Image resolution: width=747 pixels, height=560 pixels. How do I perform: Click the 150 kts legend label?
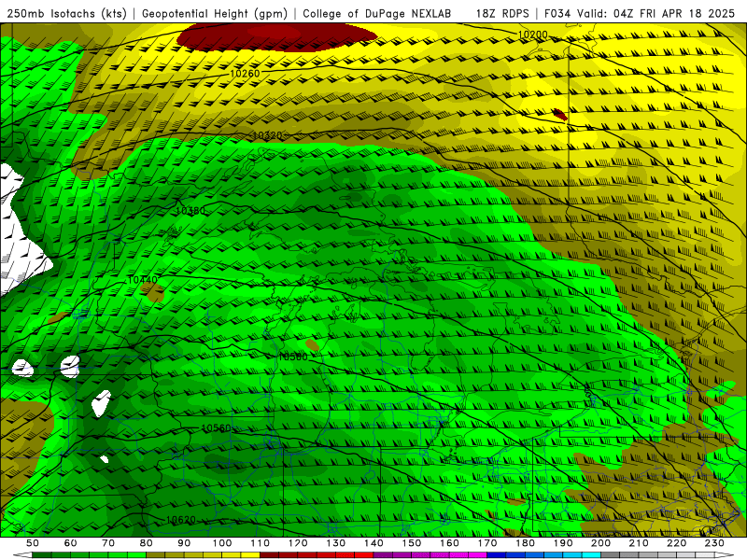point(412,543)
